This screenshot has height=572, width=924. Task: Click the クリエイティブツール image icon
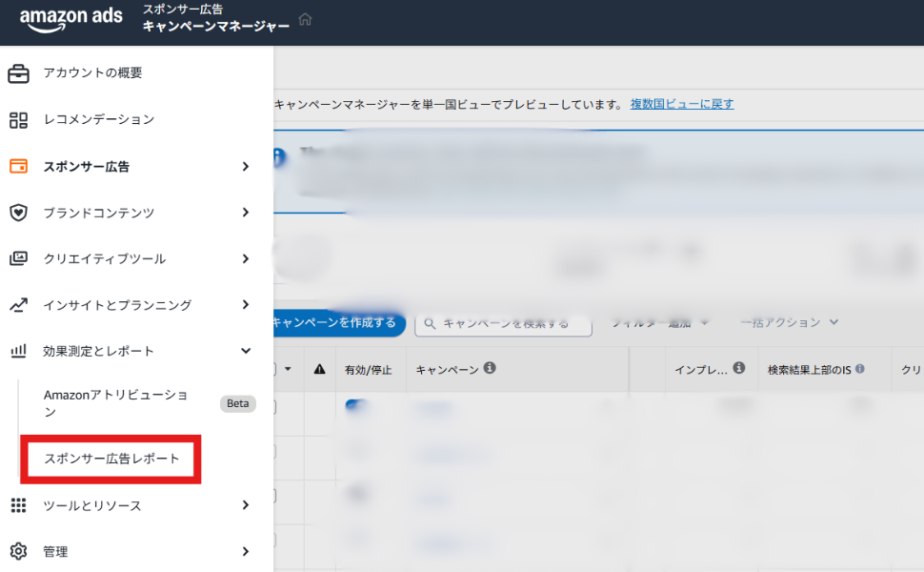point(18,258)
